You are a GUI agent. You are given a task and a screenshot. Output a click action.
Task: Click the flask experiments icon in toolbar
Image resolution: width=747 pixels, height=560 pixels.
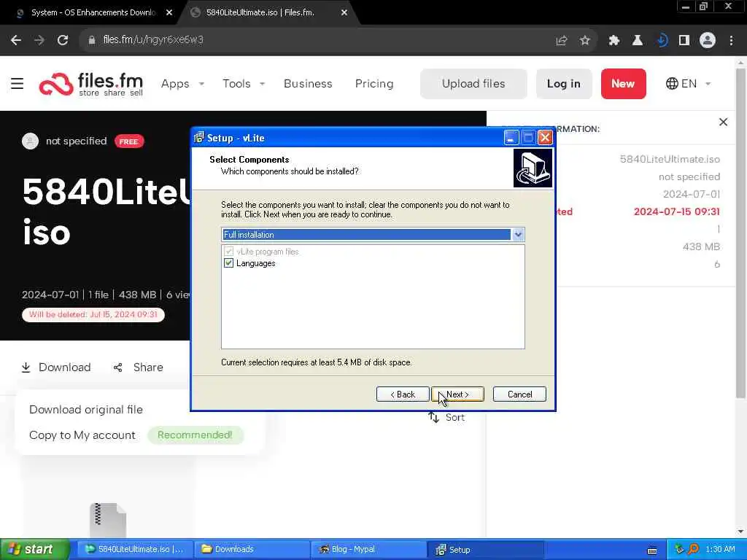click(638, 41)
